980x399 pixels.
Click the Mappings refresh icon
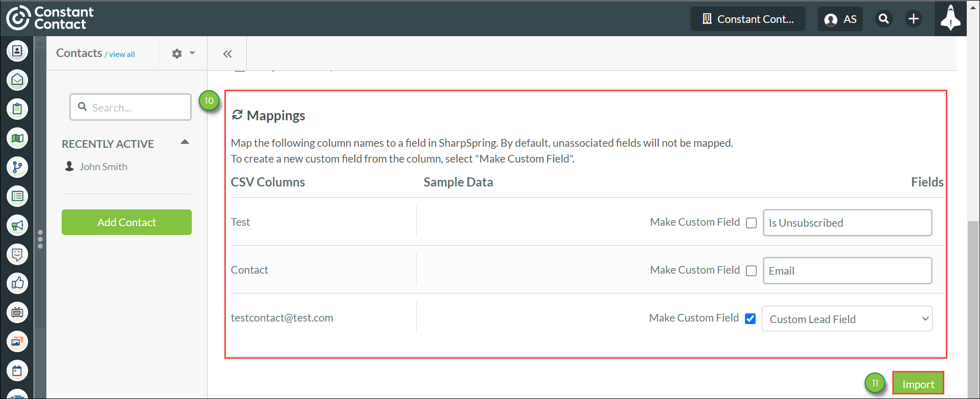[237, 115]
